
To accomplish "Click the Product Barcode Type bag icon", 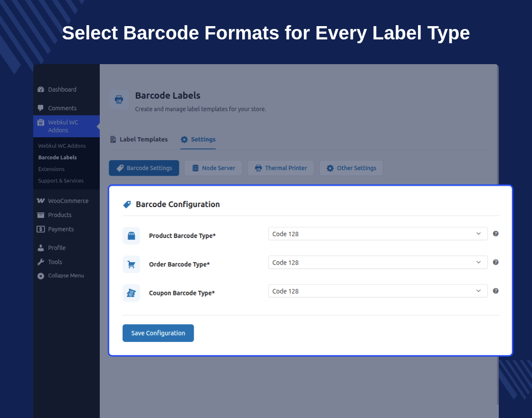I will tap(131, 236).
